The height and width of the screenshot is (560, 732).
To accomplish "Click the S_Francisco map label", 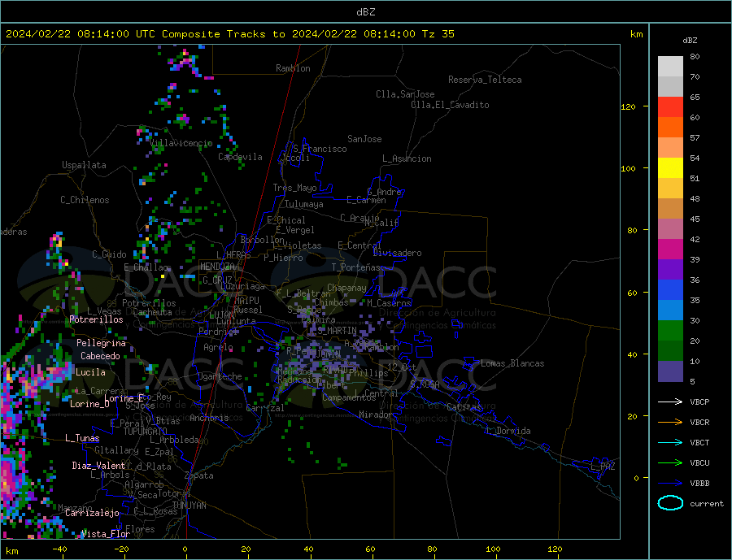I will (x=320, y=149).
